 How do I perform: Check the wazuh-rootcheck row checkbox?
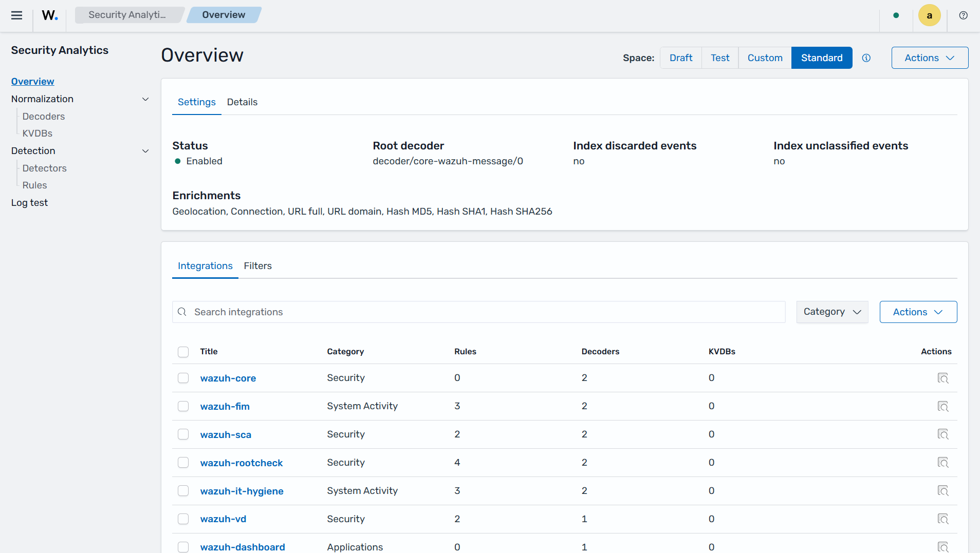tap(183, 463)
